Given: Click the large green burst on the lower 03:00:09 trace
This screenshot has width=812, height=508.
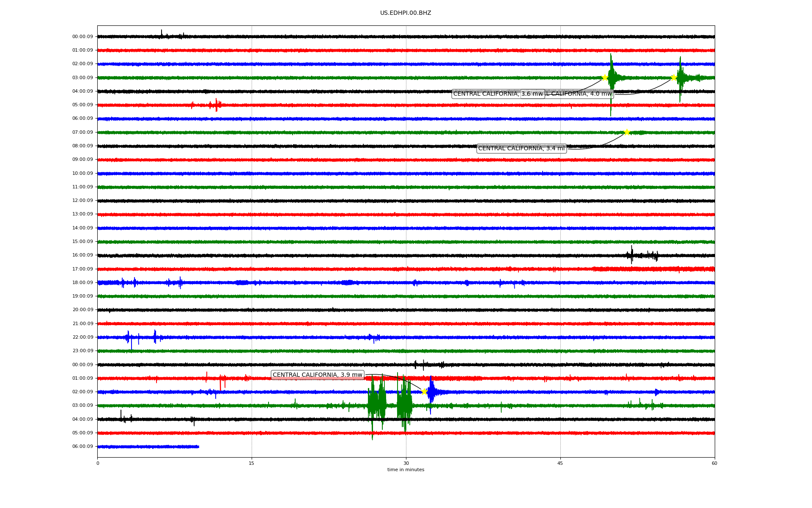Looking at the screenshot, I should pos(376,406).
